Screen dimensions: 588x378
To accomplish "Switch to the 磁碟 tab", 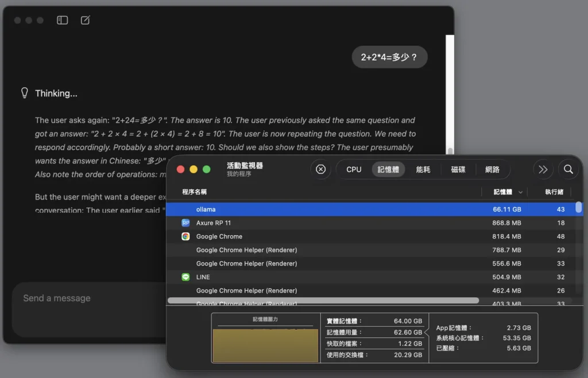I will pos(458,169).
